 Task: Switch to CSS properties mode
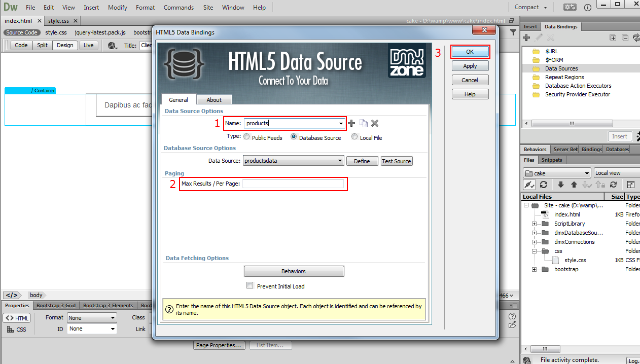tap(17, 329)
